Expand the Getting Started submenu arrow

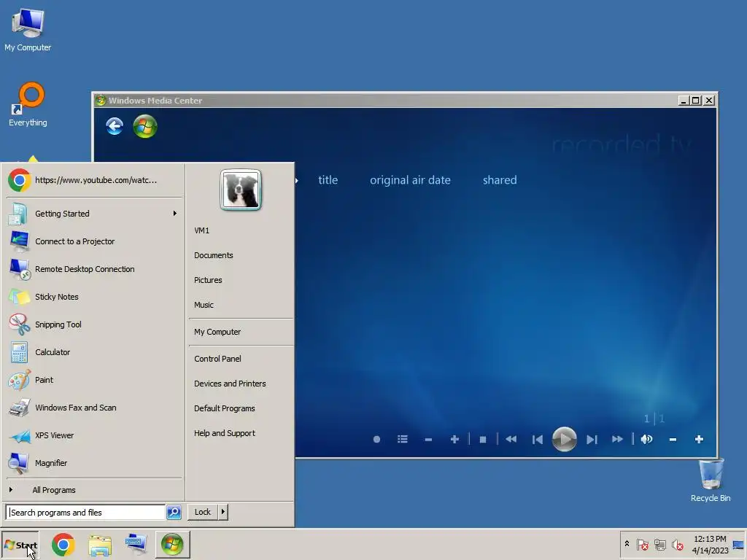point(175,214)
